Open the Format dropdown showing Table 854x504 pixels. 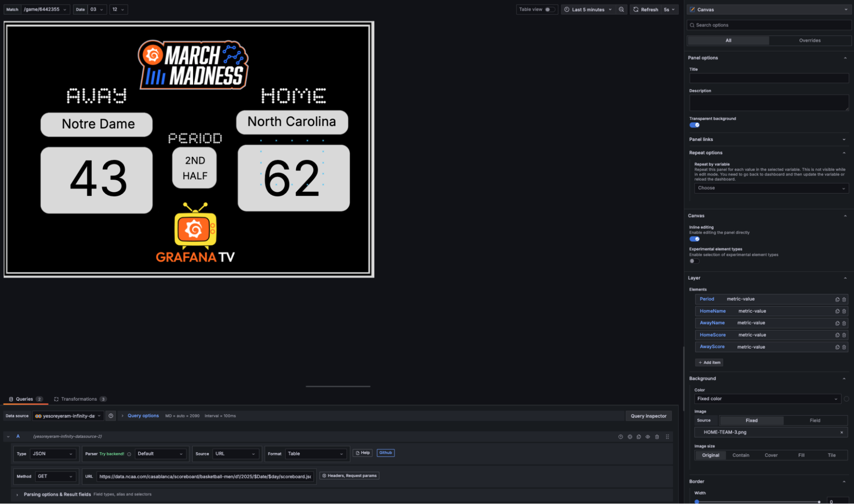point(315,453)
